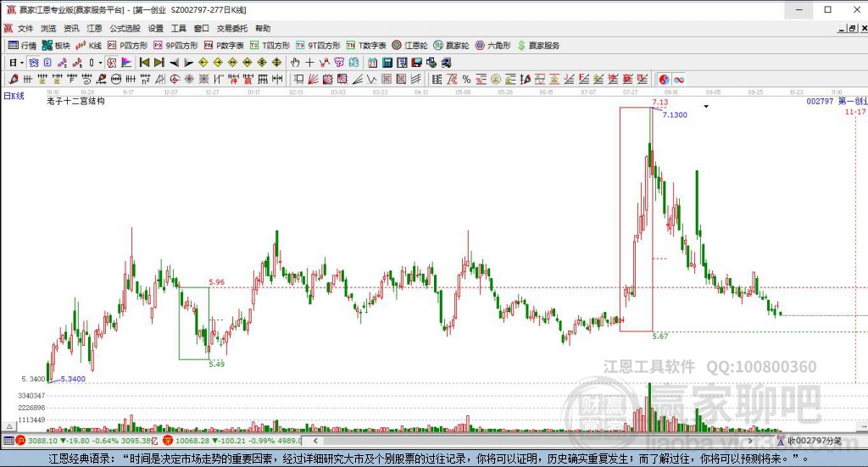Click the 7.13 peak price marker
Image resolution: width=868 pixels, height=467 pixels.
(659, 103)
